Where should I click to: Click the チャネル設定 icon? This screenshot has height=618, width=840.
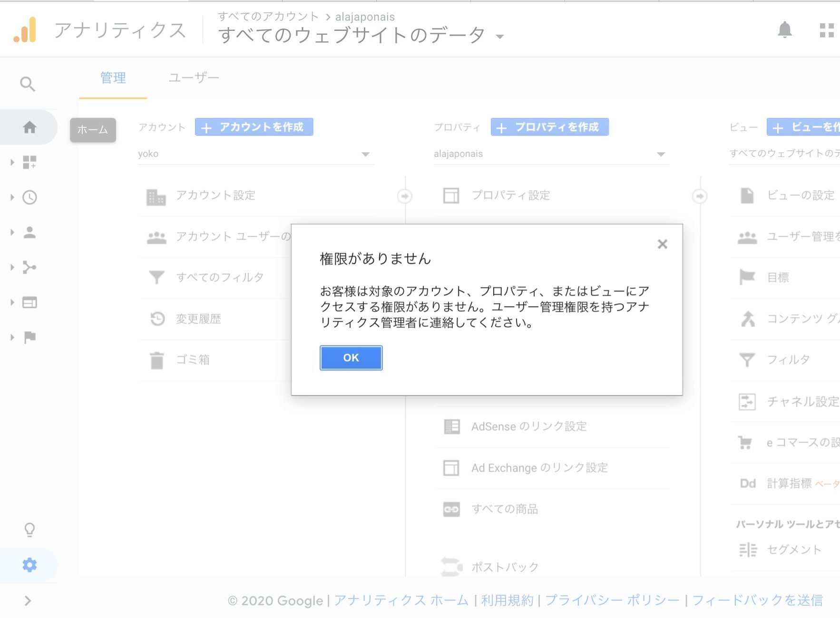point(747,402)
